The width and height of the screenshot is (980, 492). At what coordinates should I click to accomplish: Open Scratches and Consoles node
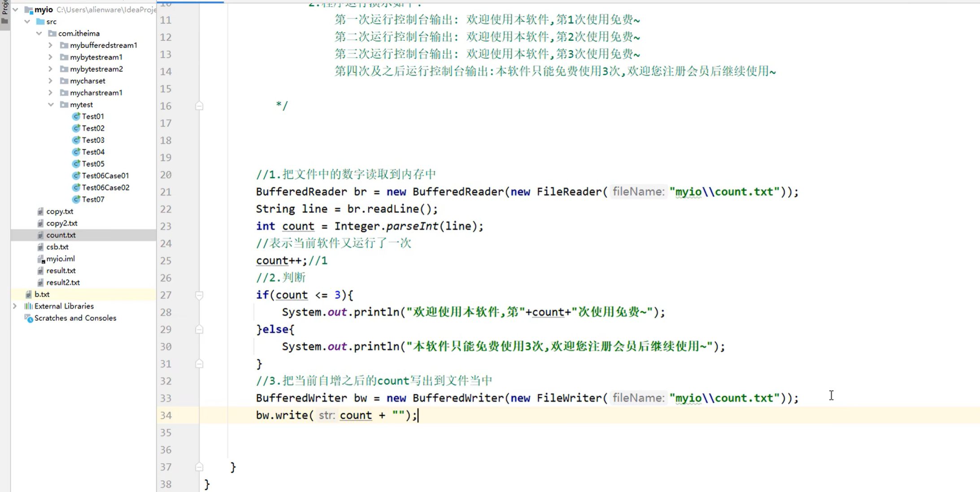[75, 318]
